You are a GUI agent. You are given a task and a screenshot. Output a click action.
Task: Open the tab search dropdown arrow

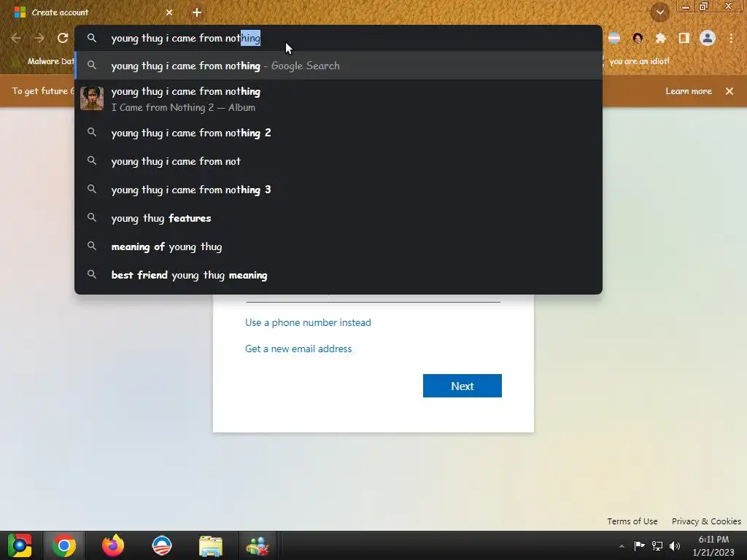coord(659,12)
